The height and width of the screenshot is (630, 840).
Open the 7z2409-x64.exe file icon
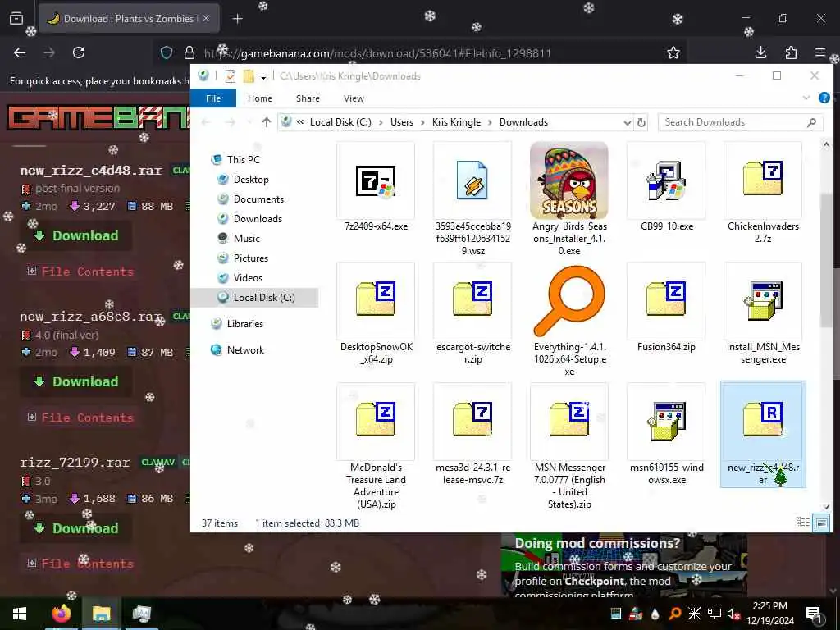pyautogui.click(x=376, y=181)
